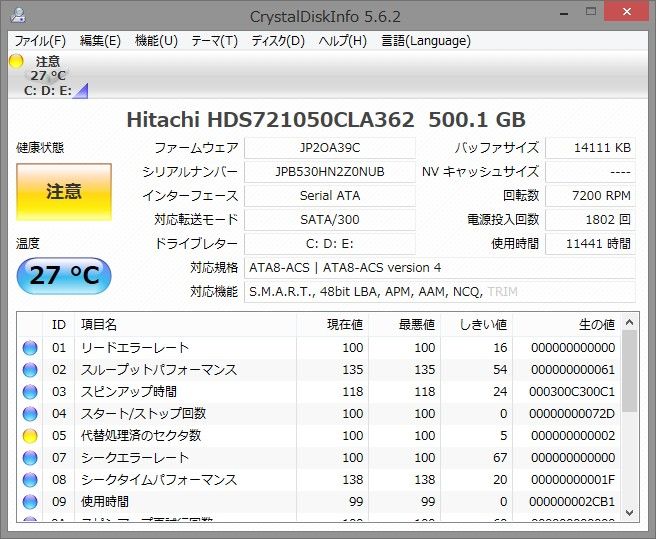Click the 27 °C temperature button
This screenshot has width=656, height=539.
point(64,275)
